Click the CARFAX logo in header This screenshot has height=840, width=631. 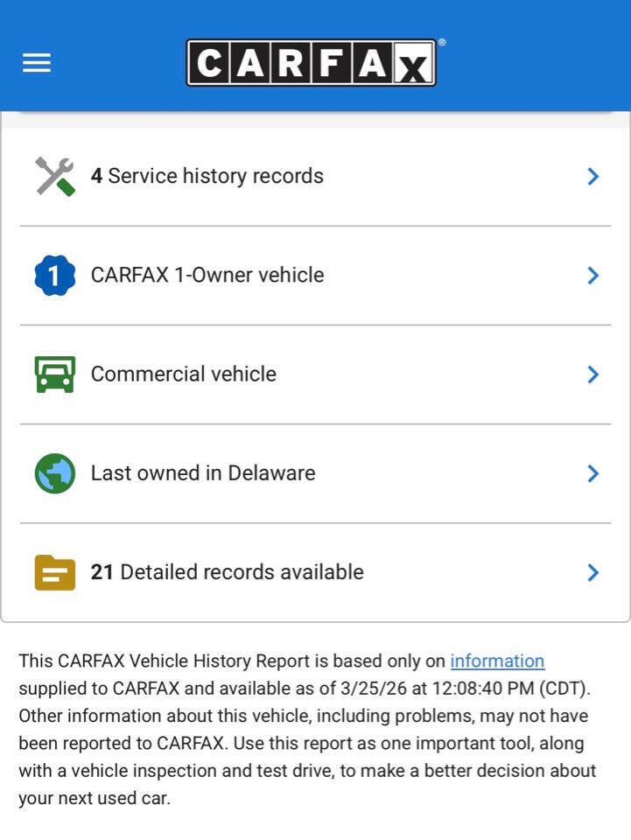pos(312,62)
